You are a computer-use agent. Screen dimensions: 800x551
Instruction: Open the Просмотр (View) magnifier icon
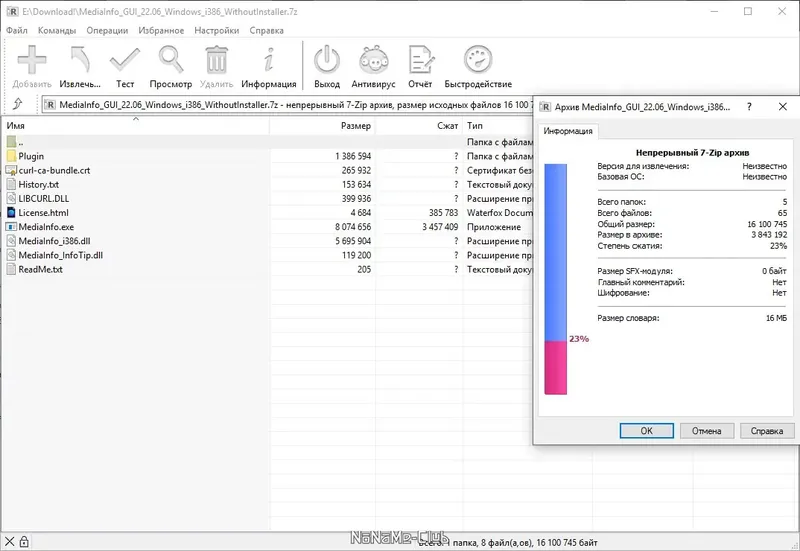pyautogui.click(x=170, y=60)
